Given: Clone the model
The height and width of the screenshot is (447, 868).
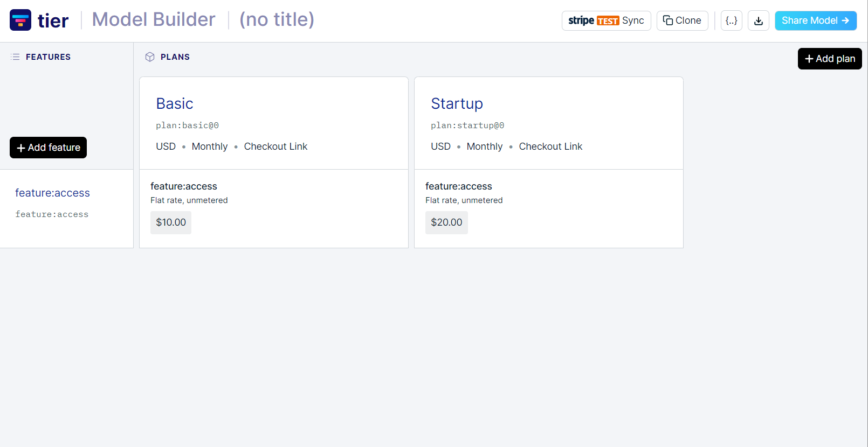Looking at the screenshot, I should click(682, 20).
